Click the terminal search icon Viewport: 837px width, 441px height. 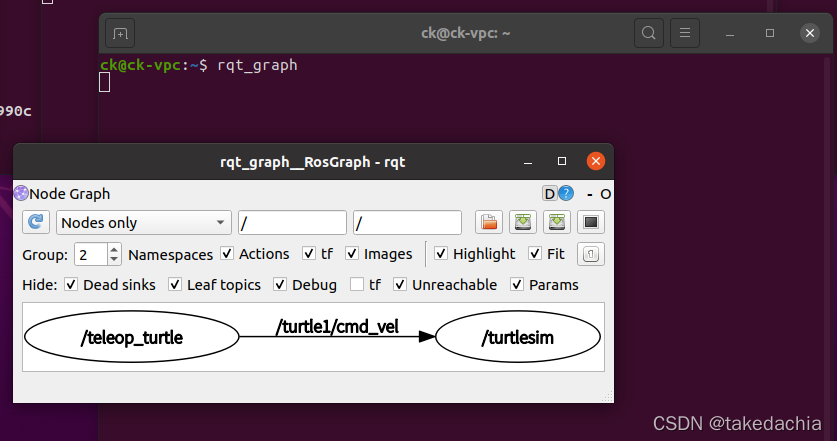pyautogui.click(x=649, y=33)
